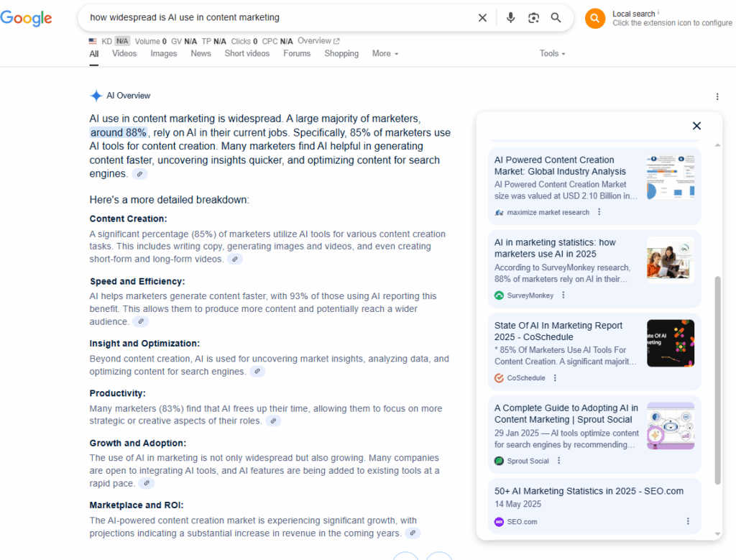Click link icon after Content Creation paragraph
This screenshot has height=560, width=736.
[235, 259]
